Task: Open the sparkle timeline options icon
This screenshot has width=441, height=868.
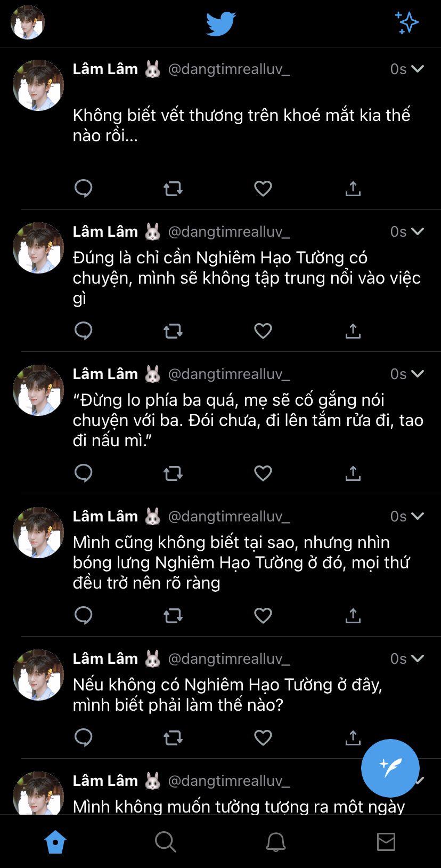Action: tap(407, 23)
